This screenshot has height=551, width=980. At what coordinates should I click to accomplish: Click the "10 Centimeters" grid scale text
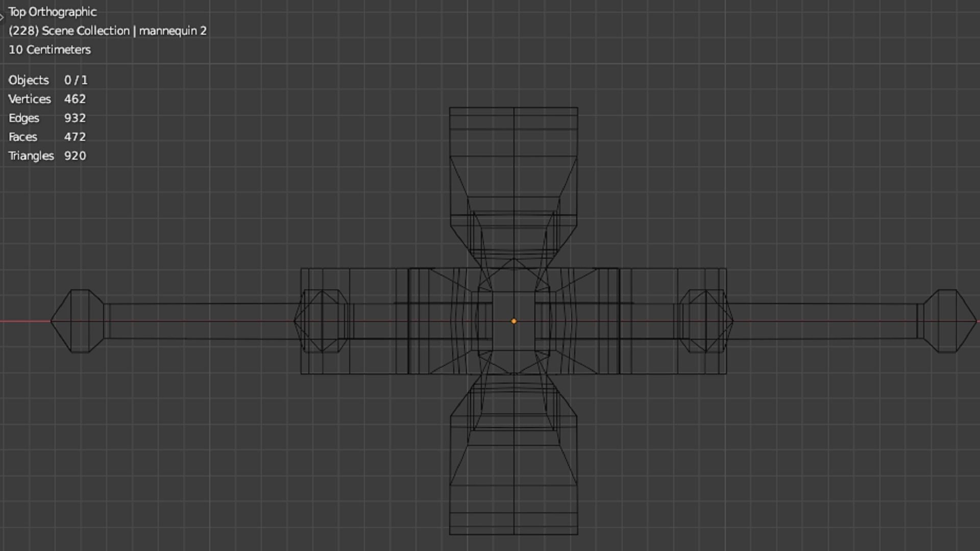point(50,49)
